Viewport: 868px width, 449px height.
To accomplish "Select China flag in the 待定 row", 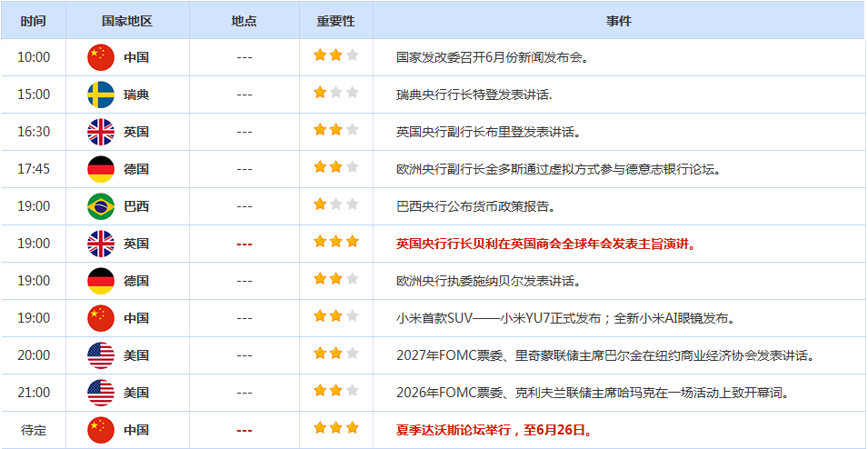I will pyautogui.click(x=101, y=430).
